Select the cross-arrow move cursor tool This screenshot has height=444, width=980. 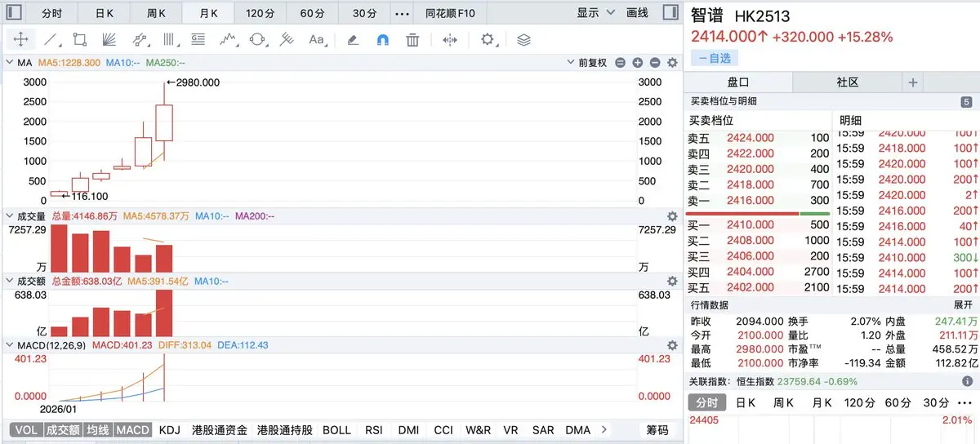pyautogui.click(x=20, y=39)
